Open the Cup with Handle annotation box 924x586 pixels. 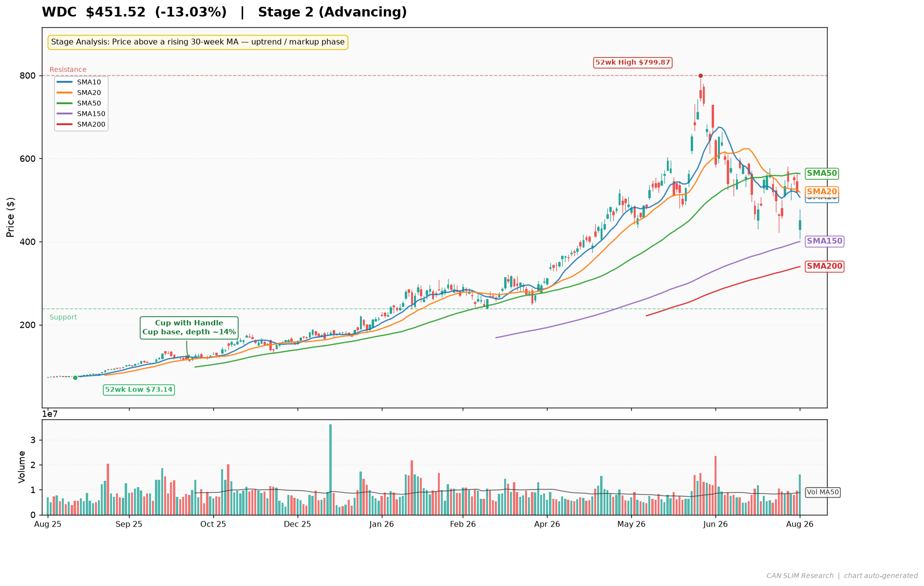click(189, 327)
